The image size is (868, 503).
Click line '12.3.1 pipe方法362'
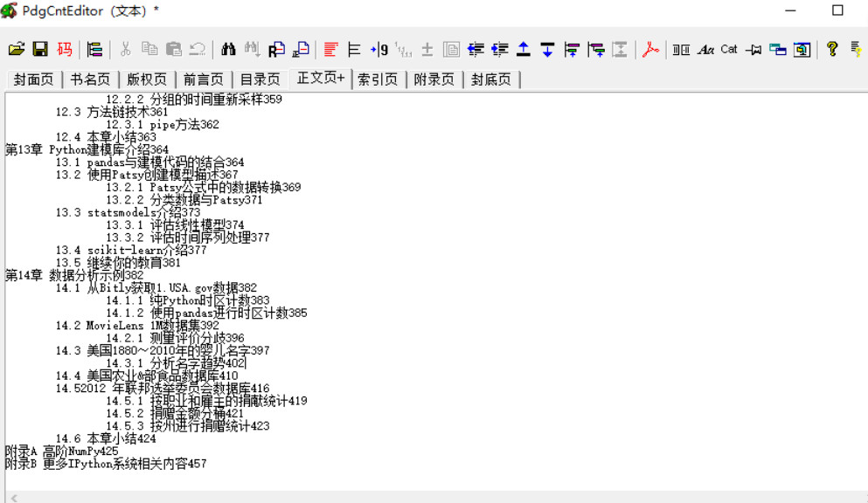pyautogui.click(x=163, y=125)
